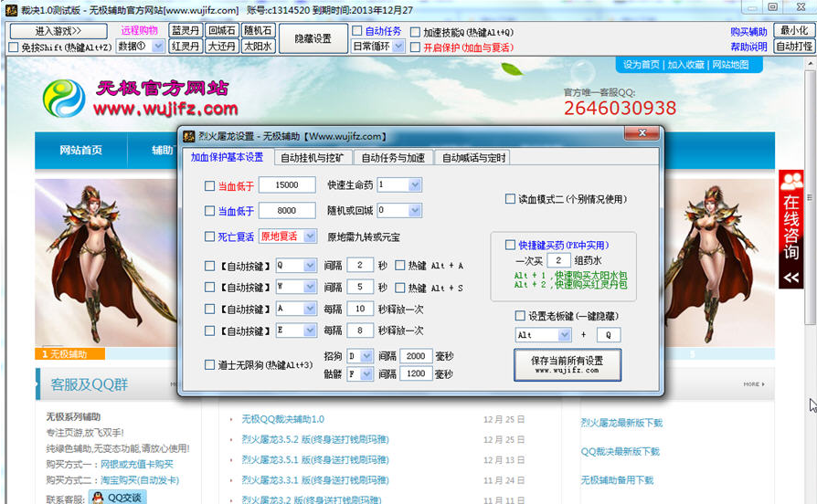
Task: Expand auto-key E dropdown
Action: coord(310,331)
